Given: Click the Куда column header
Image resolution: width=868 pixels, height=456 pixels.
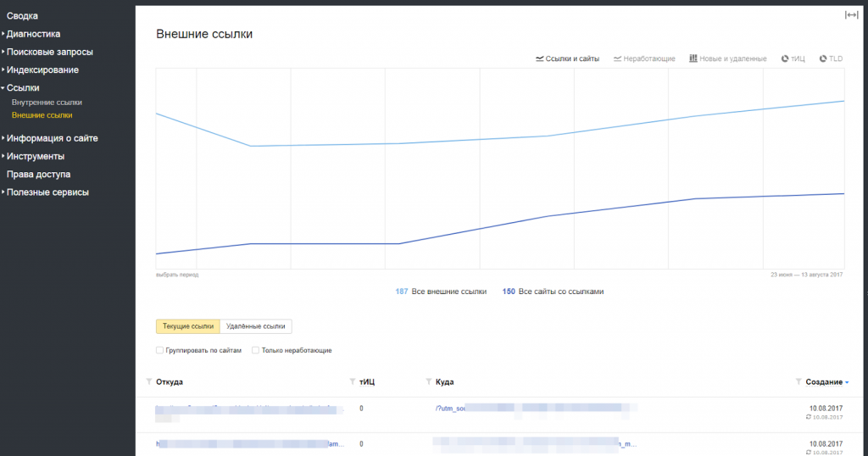Looking at the screenshot, I should coord(444,382).
